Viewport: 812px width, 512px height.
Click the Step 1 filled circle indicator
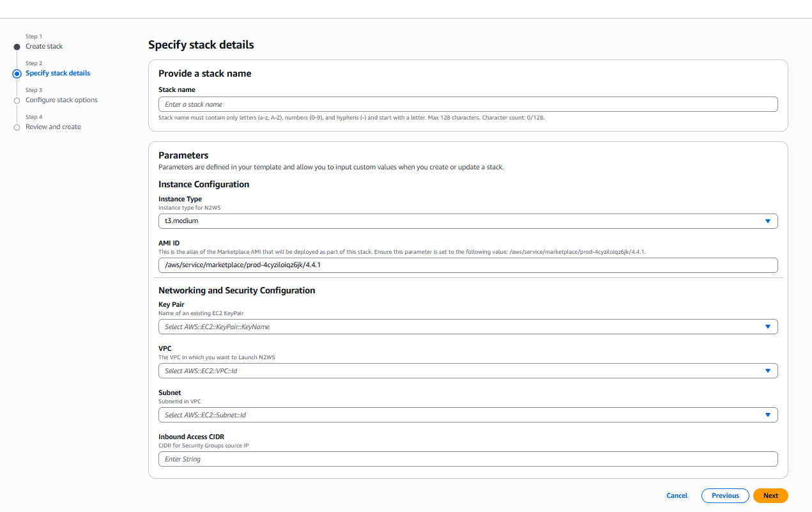tap(17, 47)
